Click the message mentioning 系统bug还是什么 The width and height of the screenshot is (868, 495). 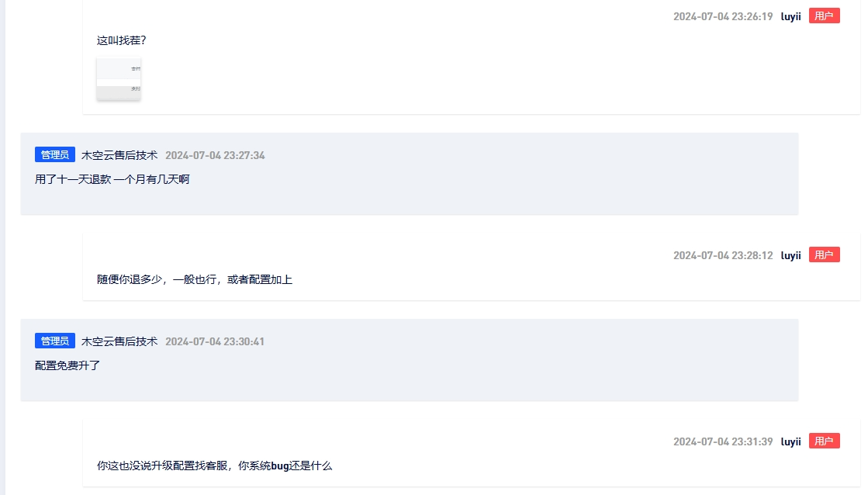tap(214, 466)
